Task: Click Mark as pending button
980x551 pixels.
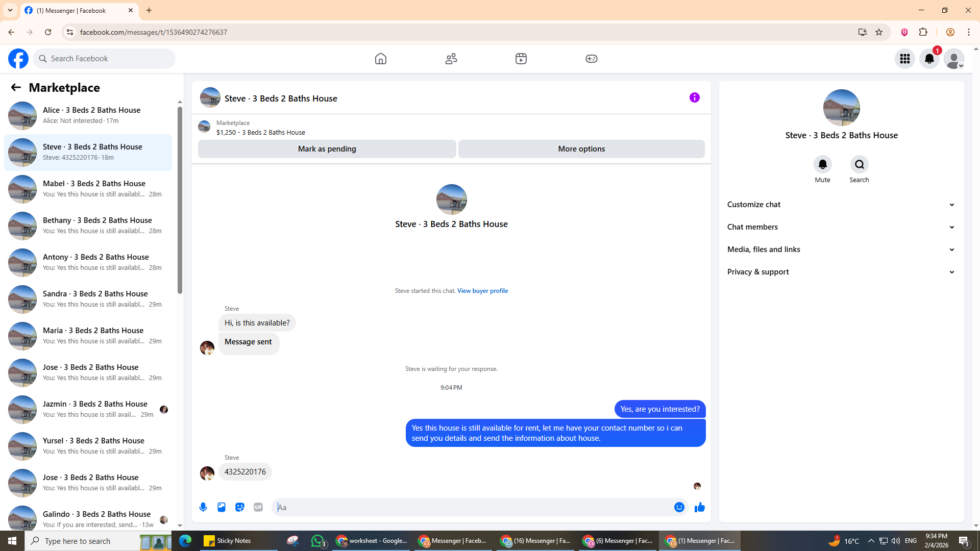Action: [327, 149]
